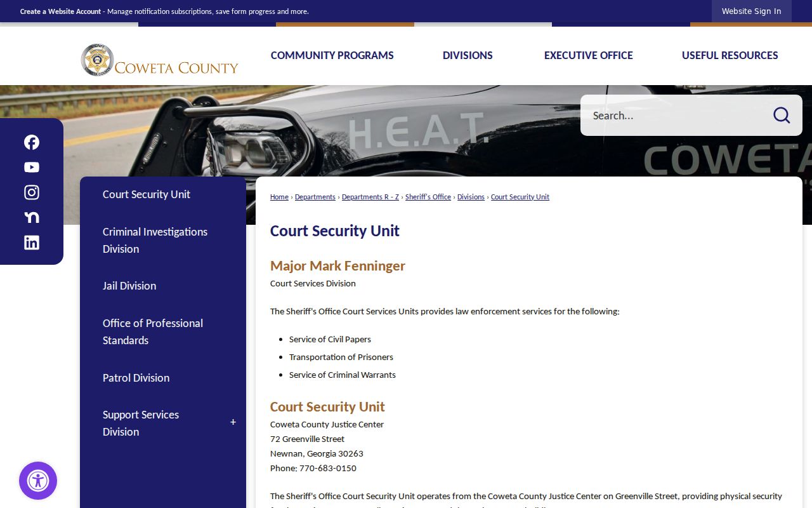This screenshot has height=508, width=812.
Task: Open the Nextdoor social icon
Action: (32, 217)
